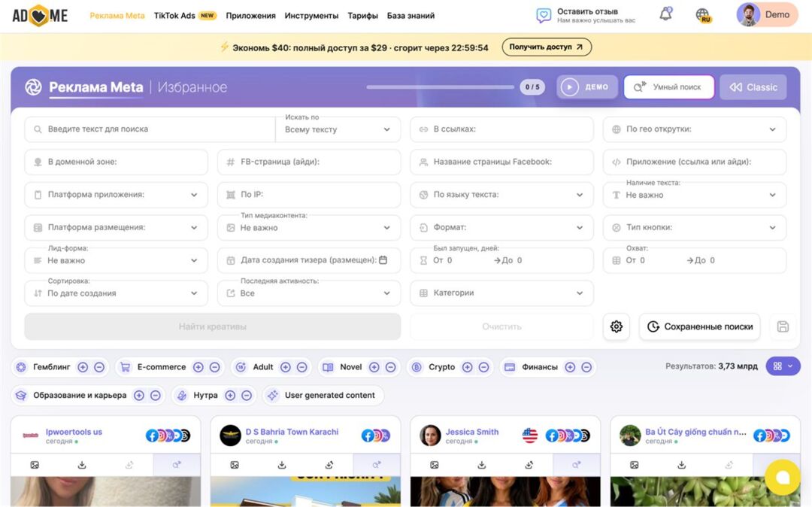Open the notifications bell icon
The width and height of the screenshot is (812, 507).
(x=666, y=14)
